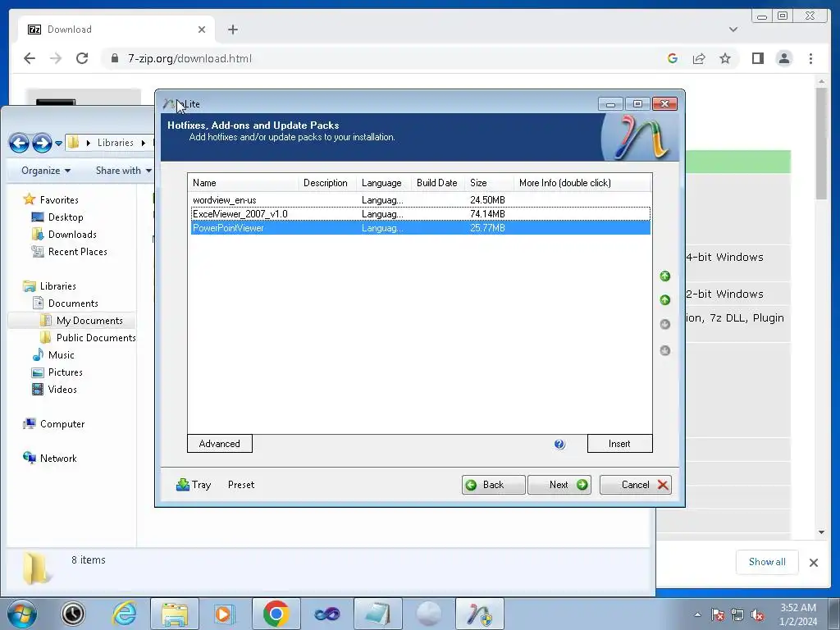Screen dimensions: 840x630
Task: Open Music library in sidebar
Action: [x=61, y=355]
